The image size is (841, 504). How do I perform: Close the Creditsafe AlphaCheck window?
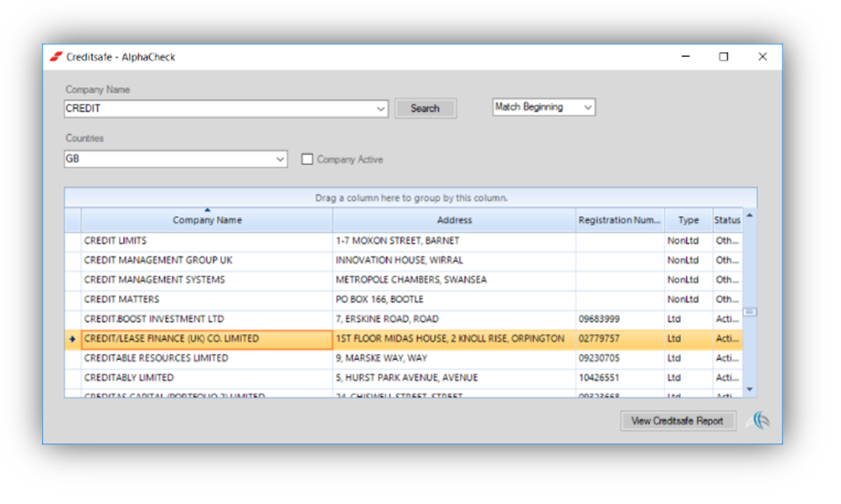pos(762,57)
